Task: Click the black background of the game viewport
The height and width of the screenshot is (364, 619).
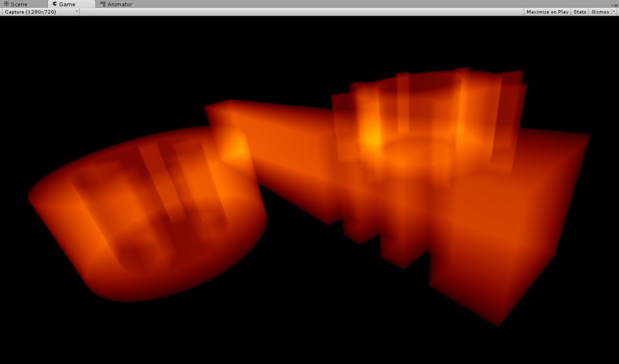Action: click(x=73, y=338)
